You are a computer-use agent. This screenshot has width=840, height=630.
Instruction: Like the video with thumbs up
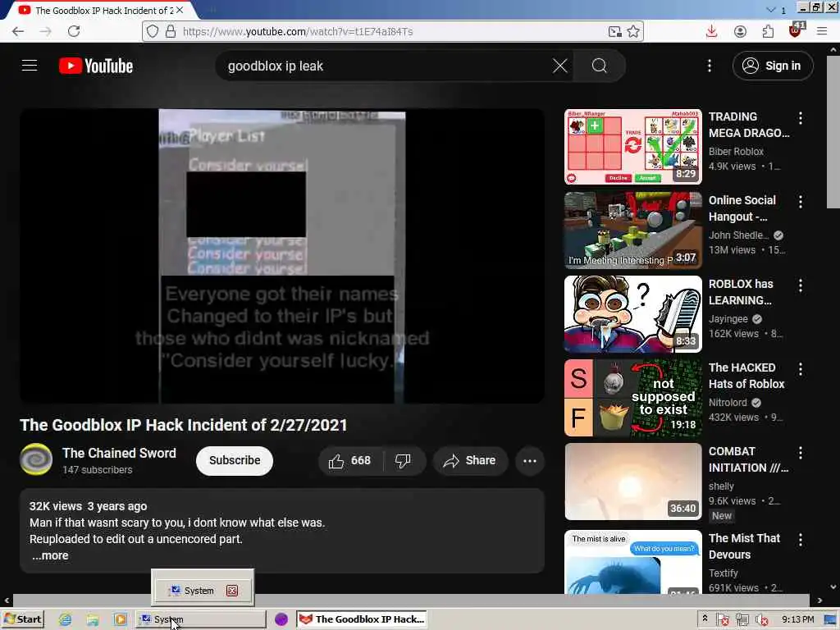point(350,461)
